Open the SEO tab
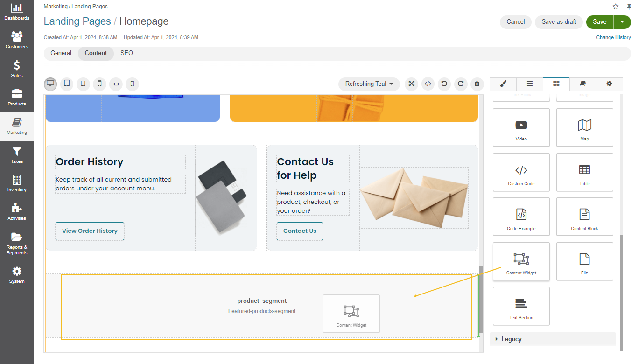 point(127,53)
